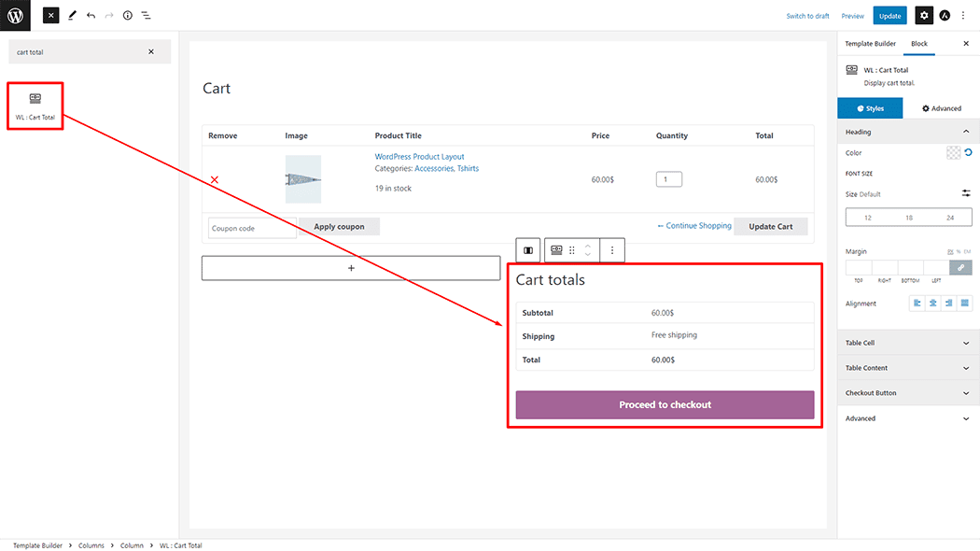Click the Coupon code input field
This screenshot has width=980, height=551.
pyautogui.click(x=251, y=228)
